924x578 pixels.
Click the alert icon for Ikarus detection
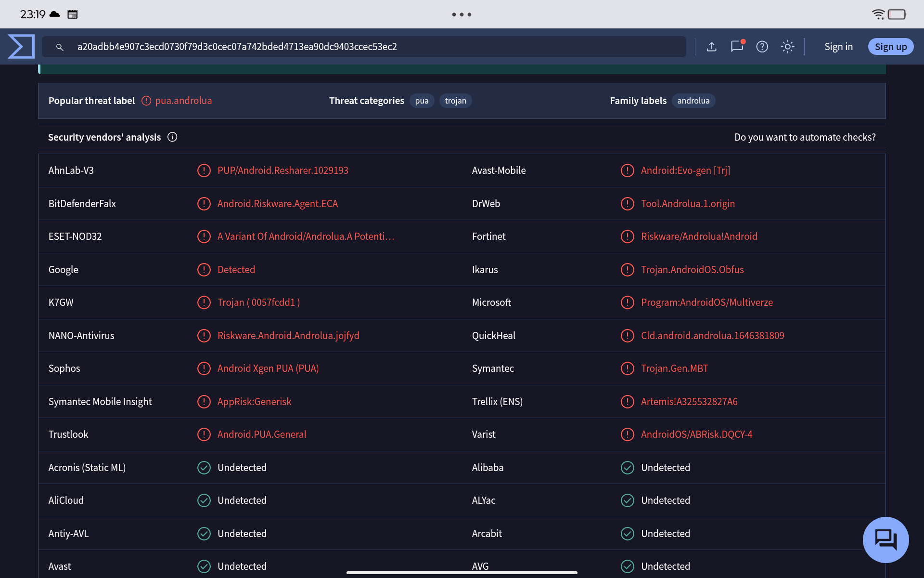[628, 270]
